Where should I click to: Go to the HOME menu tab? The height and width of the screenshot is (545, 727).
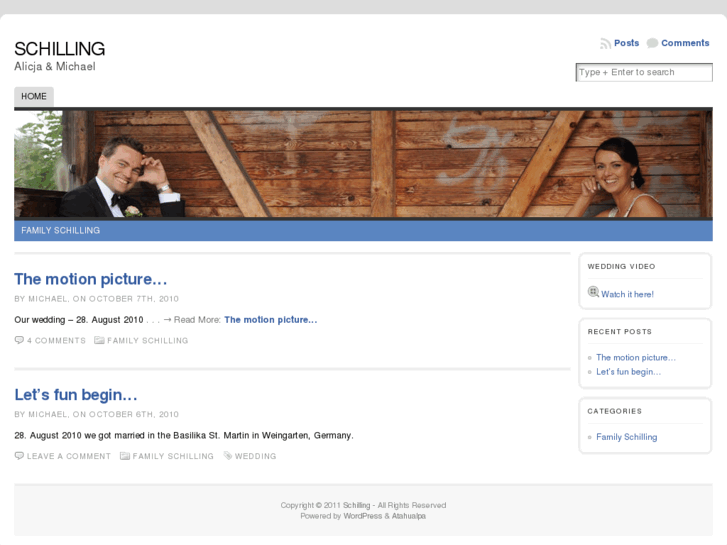pos(34,96)
